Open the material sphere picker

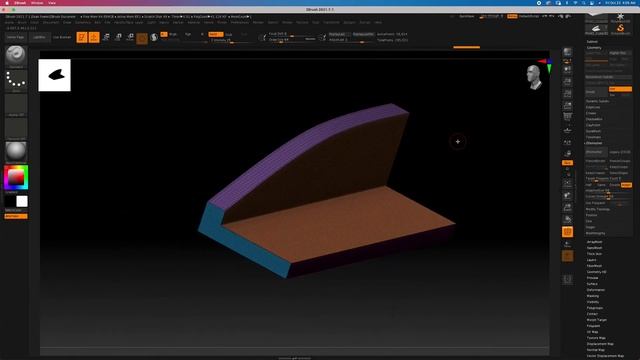[16, 152]
